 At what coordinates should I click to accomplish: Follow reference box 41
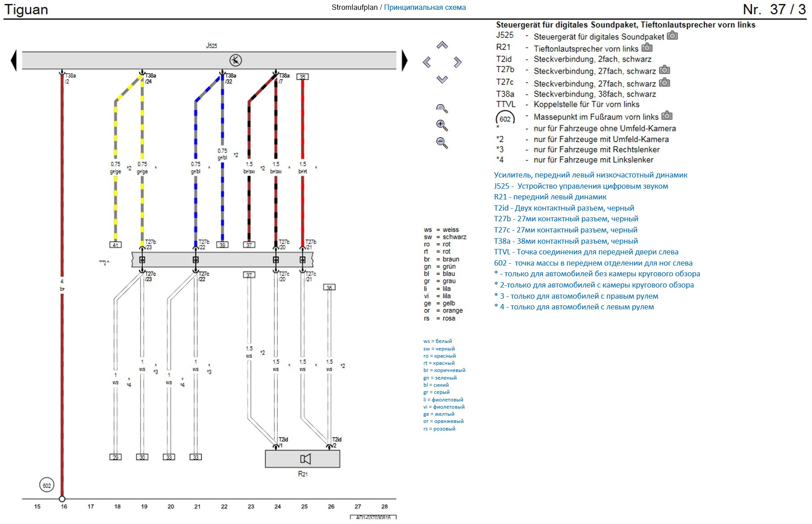pos(115,245)
